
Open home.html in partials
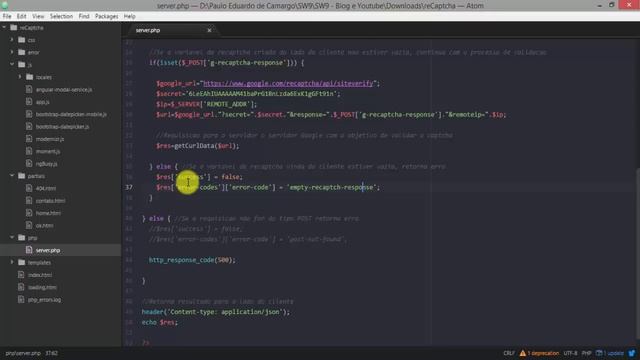[x=48, y=213]
